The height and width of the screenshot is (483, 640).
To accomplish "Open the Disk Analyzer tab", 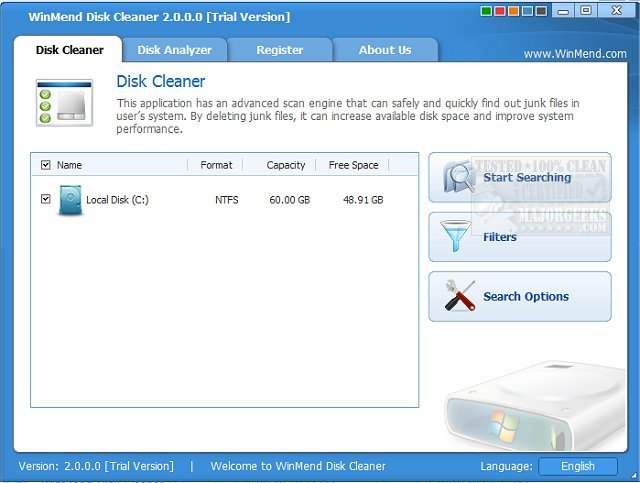I will 175,50.
